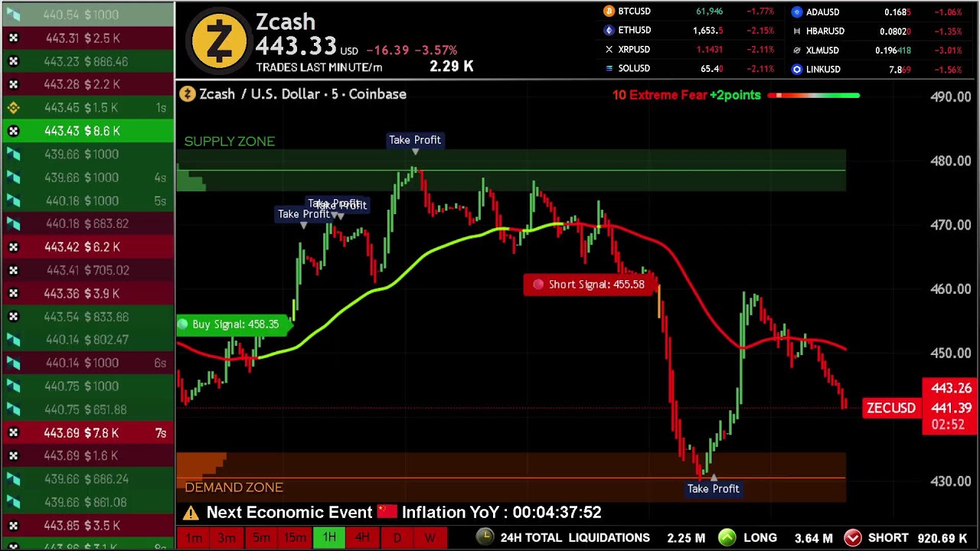This screenshot has width=980, height=551.
Task: Click the Take Profit marker near 480 peak
Action: coord(414,140)
